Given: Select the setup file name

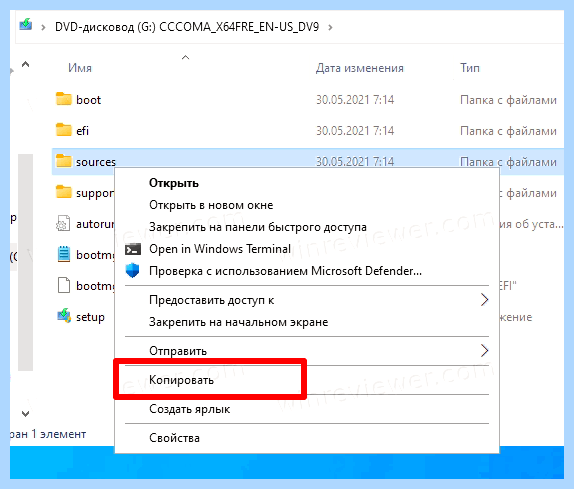Looking at the screenshot, I should [90, 317].
